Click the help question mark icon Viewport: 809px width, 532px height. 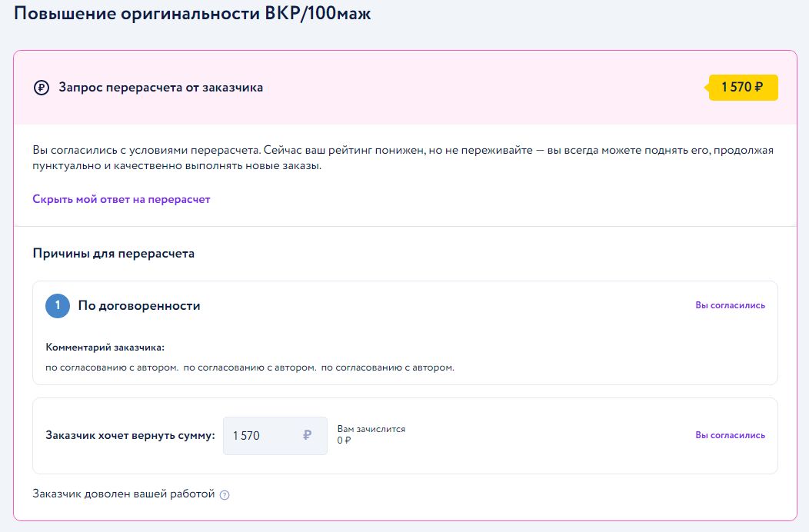[x=225, y=495]
